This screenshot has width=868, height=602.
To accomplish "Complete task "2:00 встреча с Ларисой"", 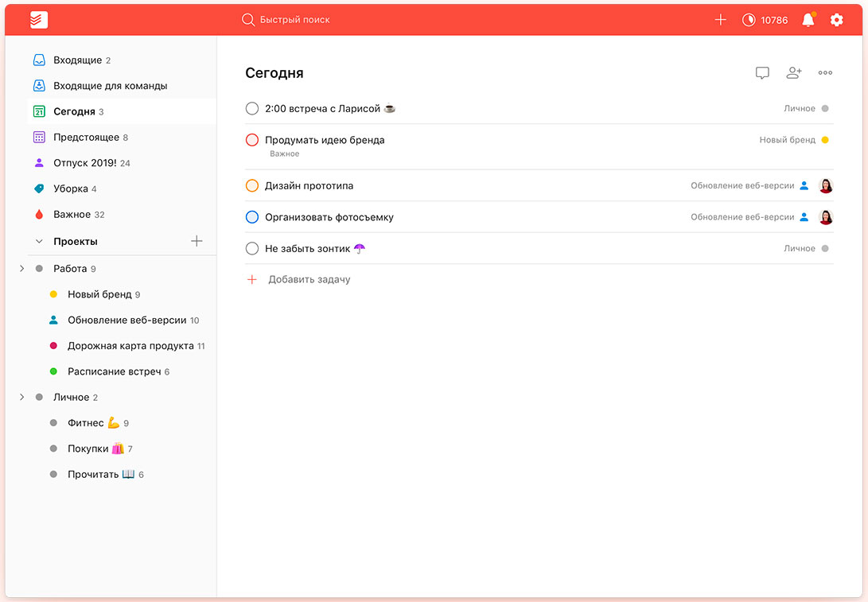I will coord(252,108).
